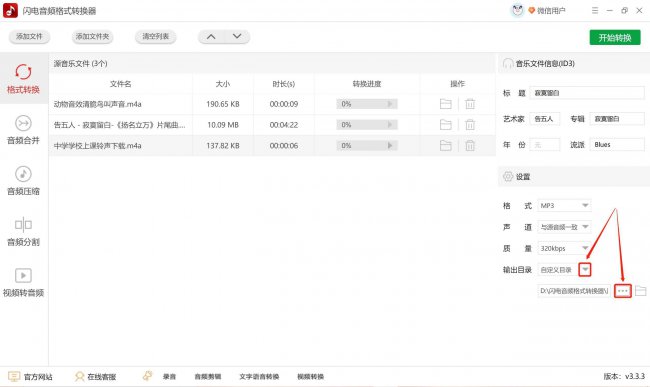Open folder for 告五人 song row
Image resolution: width=650 pixels, height=387 pixels.
[446, 125]
